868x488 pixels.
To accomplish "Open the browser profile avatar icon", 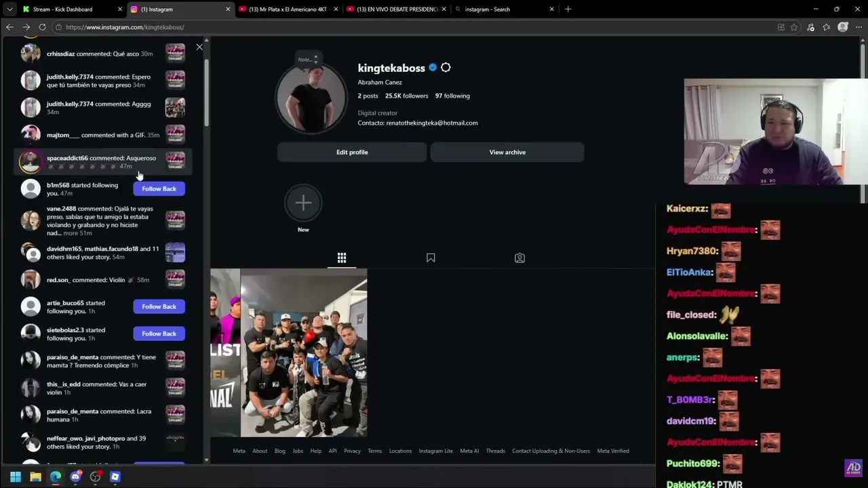I will [843, 27].
